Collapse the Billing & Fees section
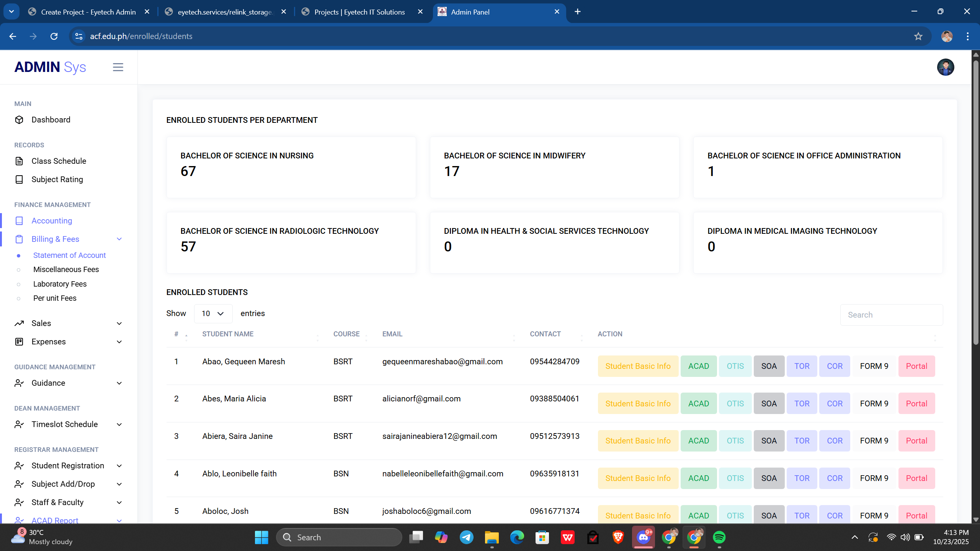Image resolution: width=980 pixels, height=551 pixels. point(119,239)
